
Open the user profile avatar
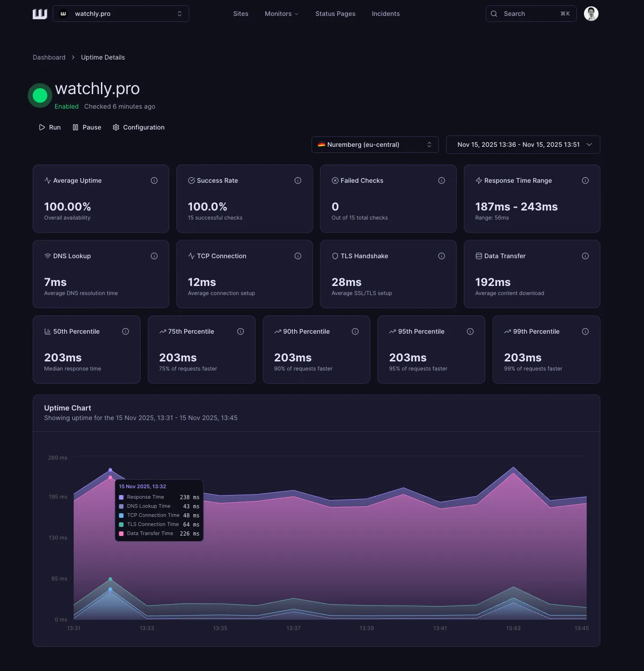click(x=591, y=14)
